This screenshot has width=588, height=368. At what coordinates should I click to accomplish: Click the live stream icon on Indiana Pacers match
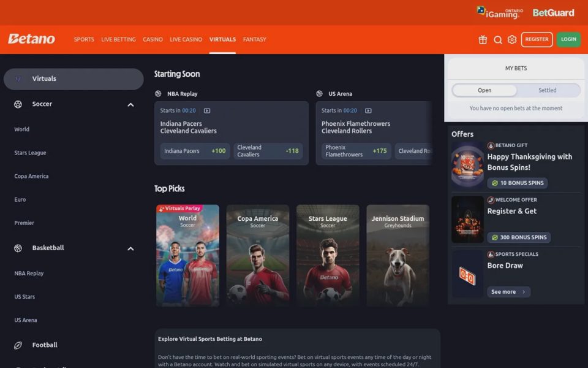[x=207, y=110]
